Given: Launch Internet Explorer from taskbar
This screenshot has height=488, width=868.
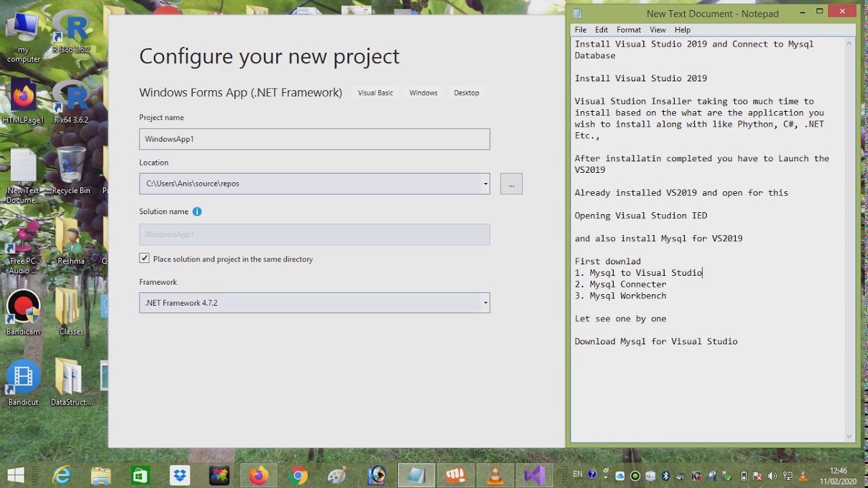Looking at the screenshot, I should pyautogui.click(x=62, y=476).
